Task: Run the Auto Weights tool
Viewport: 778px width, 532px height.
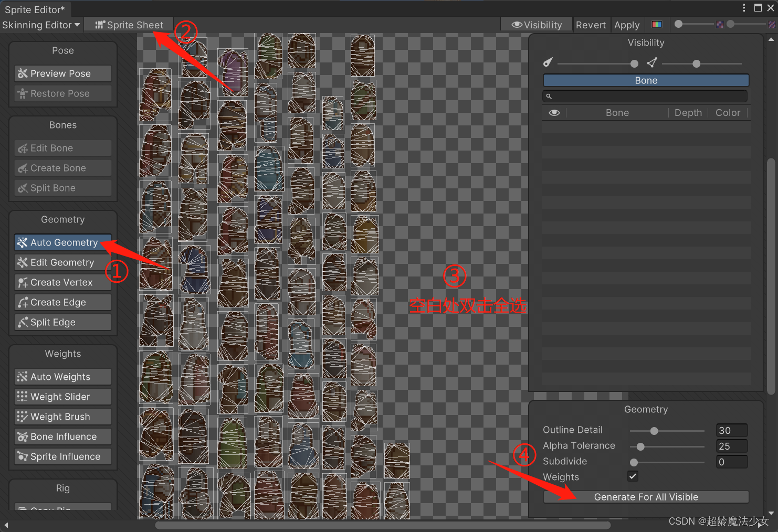Action: click(x=63, y=377)
